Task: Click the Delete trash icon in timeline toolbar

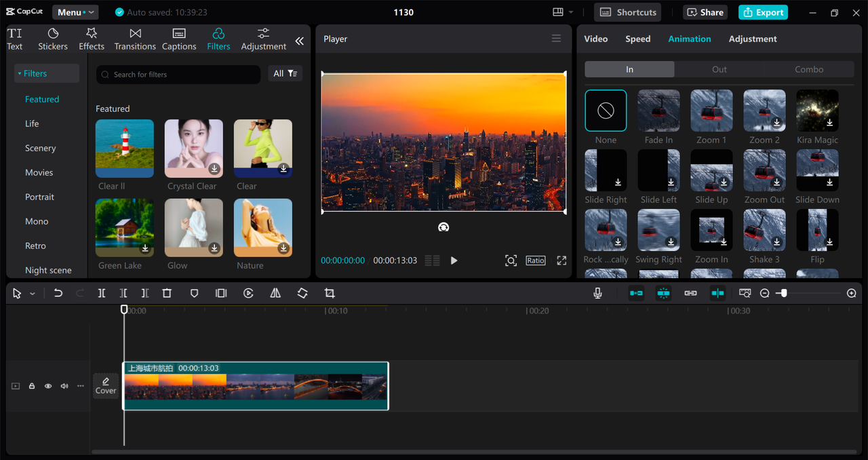Action: pos(167,293)
